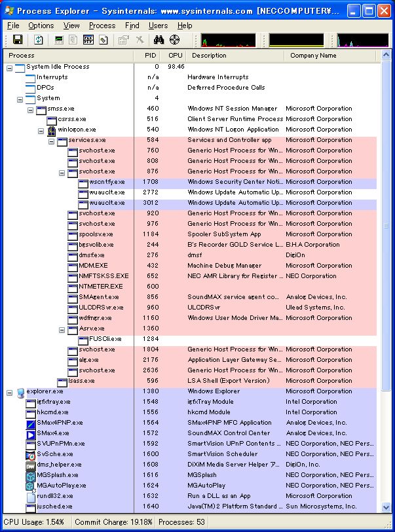Open the Options menu

(41, 26)
